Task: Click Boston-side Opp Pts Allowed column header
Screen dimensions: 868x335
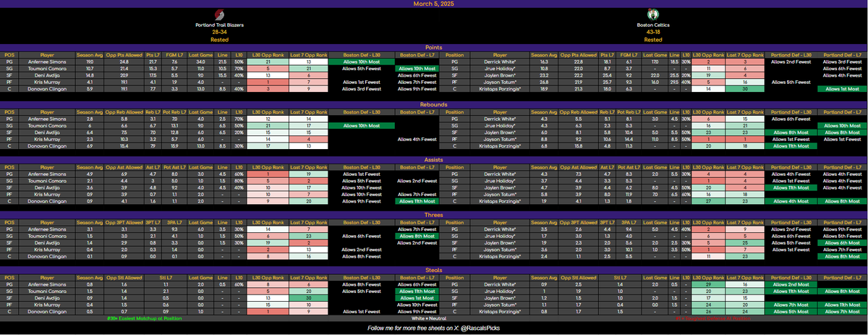Action: pyautogui.click(x=577, y=55)
